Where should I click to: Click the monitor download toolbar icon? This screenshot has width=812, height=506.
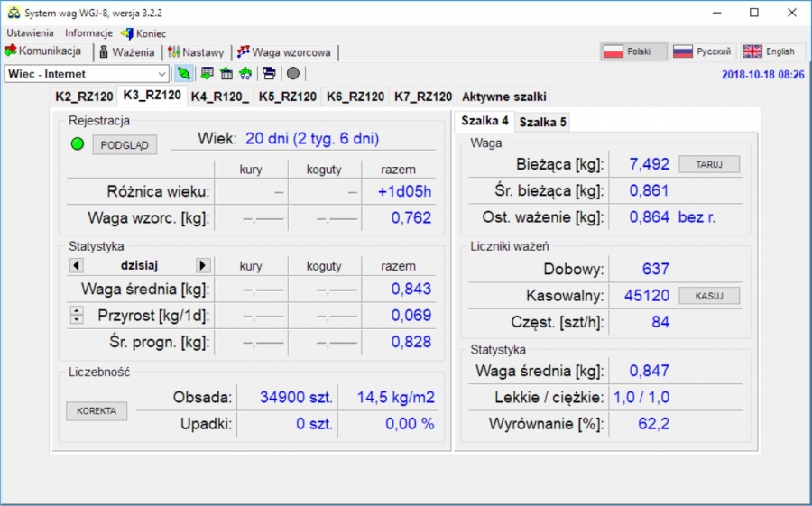click(x=208, y=73)
